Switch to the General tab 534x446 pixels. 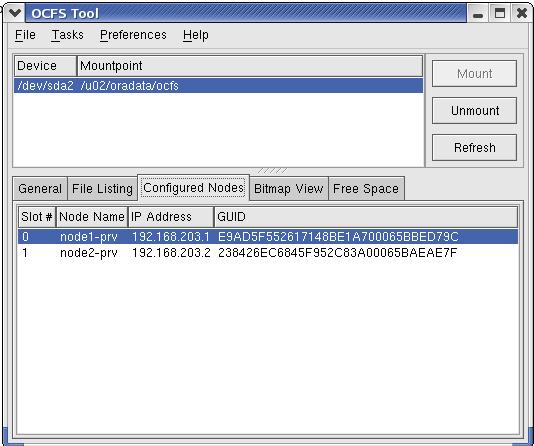coord(40,189)
